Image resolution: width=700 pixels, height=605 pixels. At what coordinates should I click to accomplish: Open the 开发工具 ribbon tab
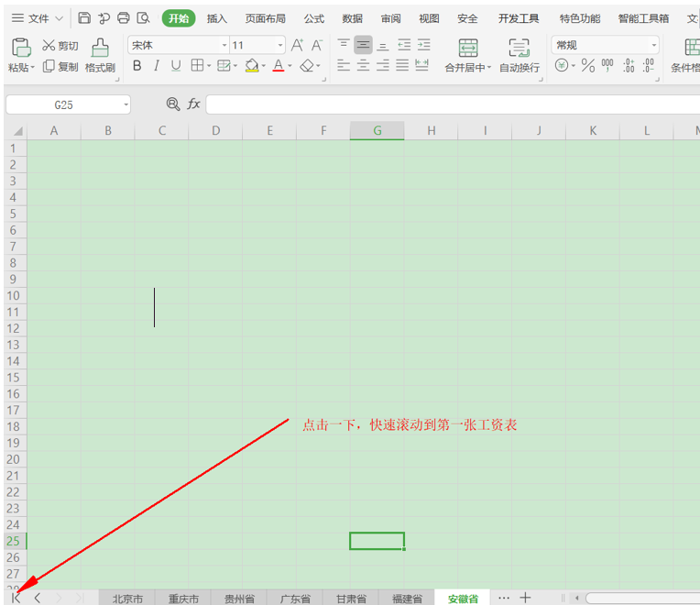[x=519, y=18]
